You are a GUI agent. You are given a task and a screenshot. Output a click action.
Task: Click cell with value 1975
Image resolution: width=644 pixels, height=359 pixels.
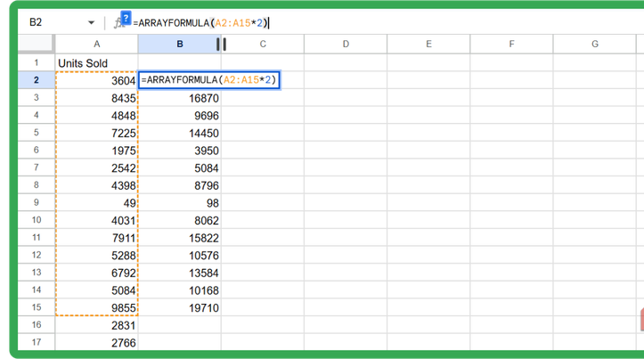tap(97, 151)
